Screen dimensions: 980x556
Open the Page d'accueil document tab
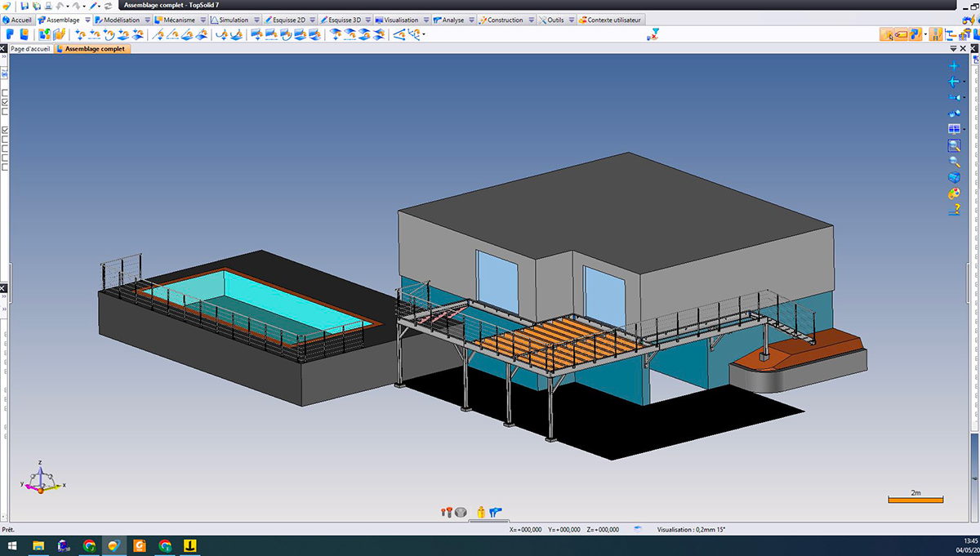click(30, 49)
